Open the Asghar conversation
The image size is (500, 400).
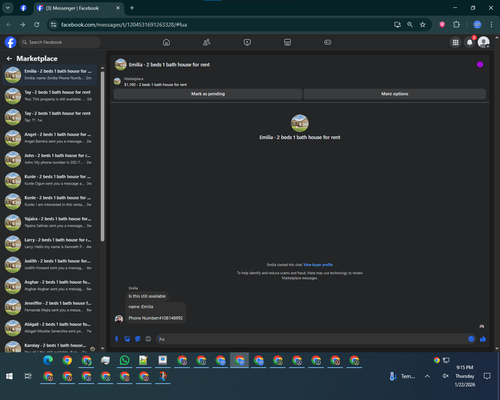click(x=50, y=285)
